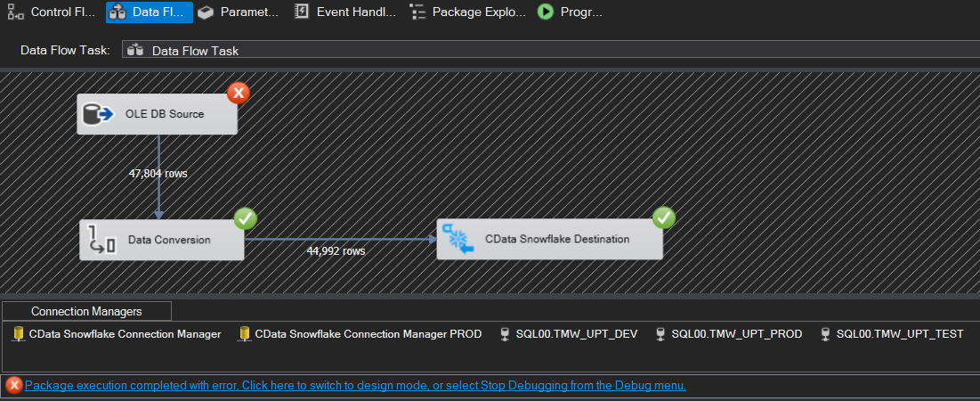
Task: Click the OLE DB Source database icon
Action: 98,114
